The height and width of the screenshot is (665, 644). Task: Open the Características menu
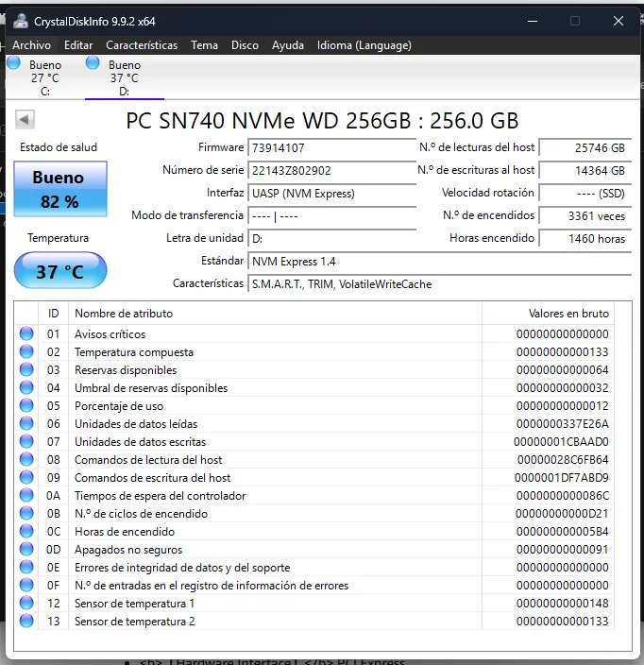pos(142,45)
